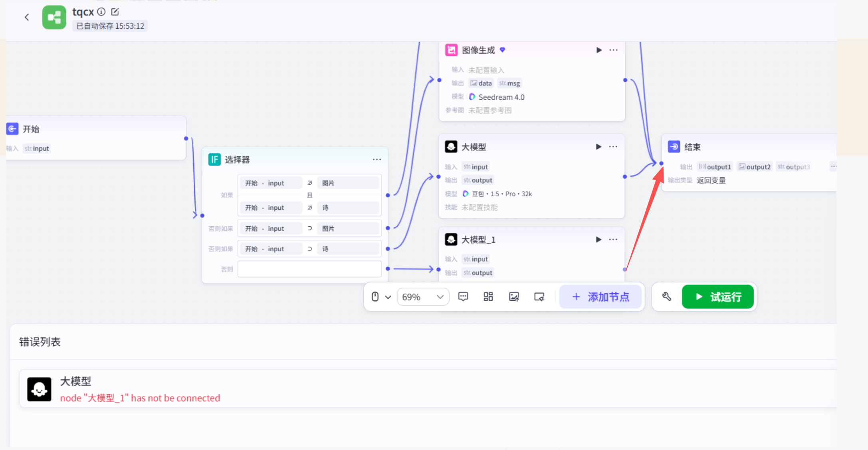Click the 添加节点 button
This screenshot has width=868, height=450.
point(600,297)
